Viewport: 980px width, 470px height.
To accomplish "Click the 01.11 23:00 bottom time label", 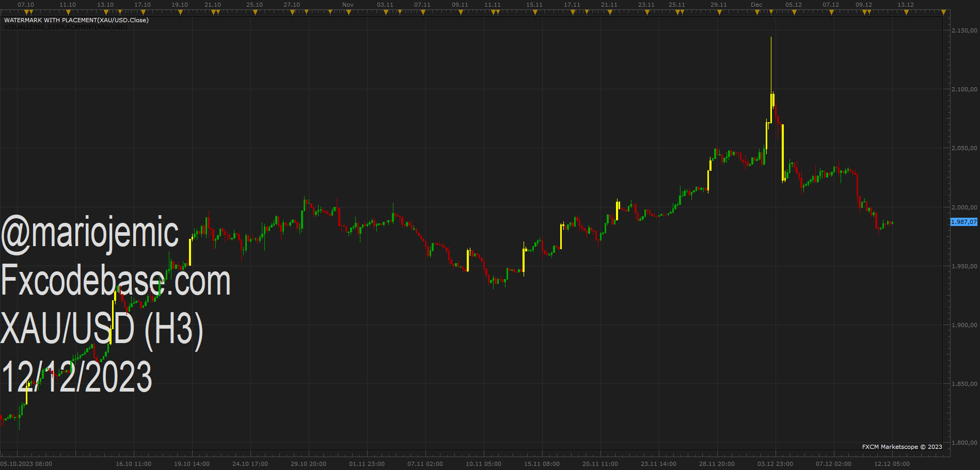I will point(367,464).
